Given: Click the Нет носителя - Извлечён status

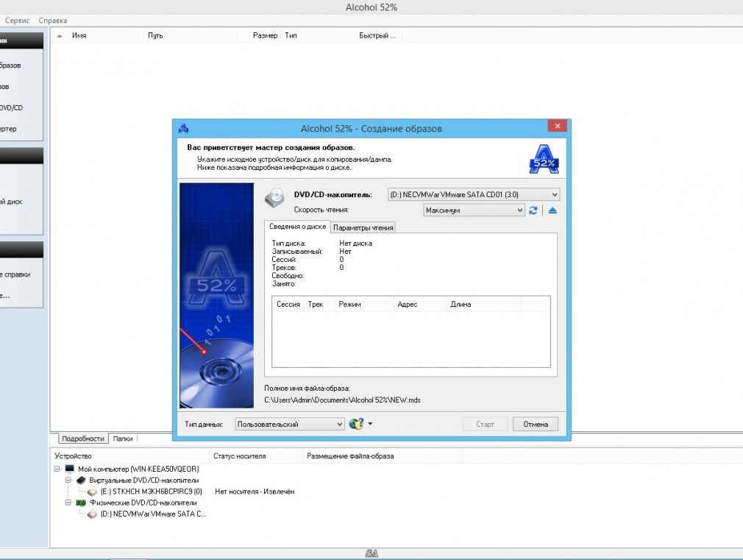Looking at the screenshot, I should pyautogui.click(x=255, y=492).
